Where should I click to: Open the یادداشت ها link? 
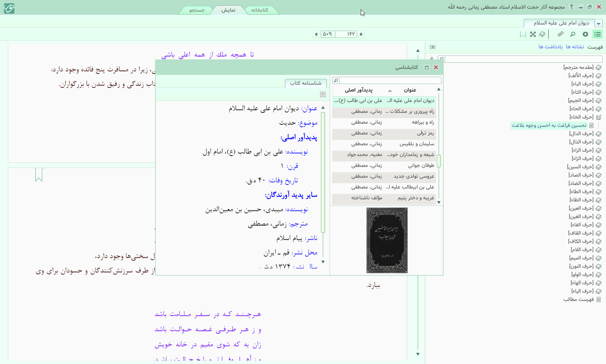[550, 47]
